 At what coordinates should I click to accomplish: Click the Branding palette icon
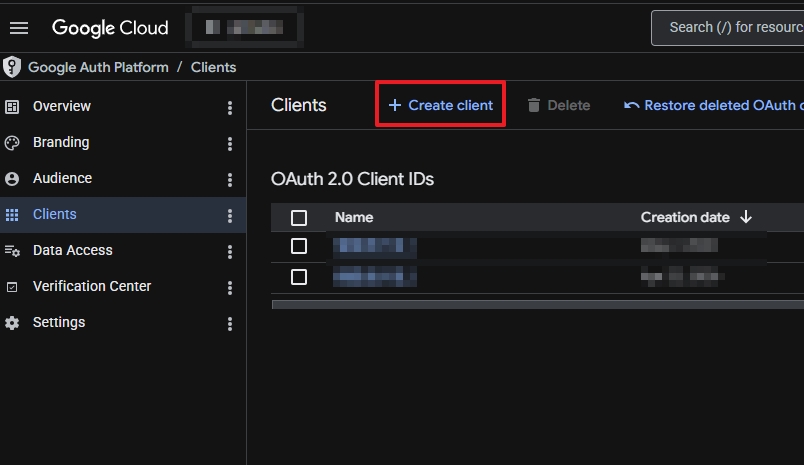click(12, 143)
